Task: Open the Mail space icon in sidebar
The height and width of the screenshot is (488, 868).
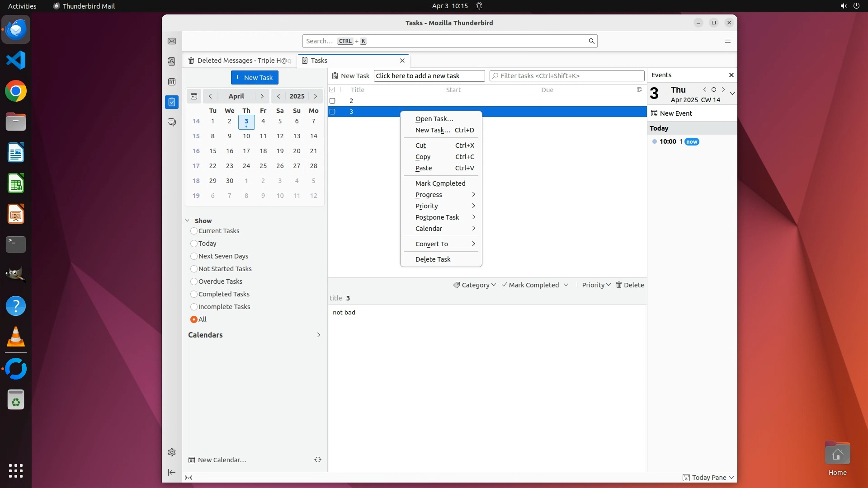Action: (x=172, y=41)
